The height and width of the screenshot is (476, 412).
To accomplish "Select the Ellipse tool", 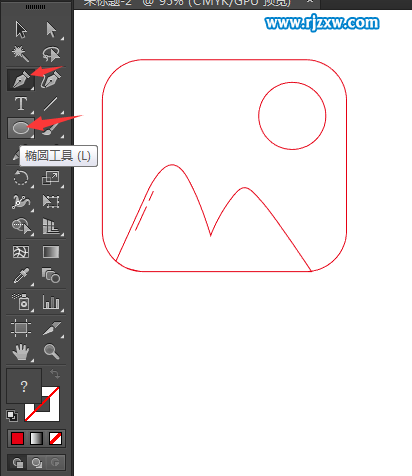I will pyautogui.click(x=21, y=128).
